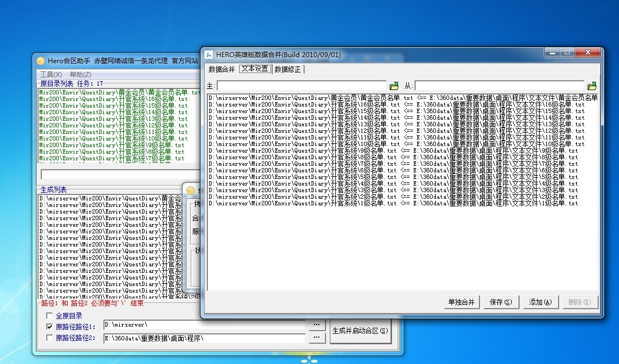Click the folder browse icon beside the 从 field
Image resolution: width=619 pixels, height=364 pixels.
(592, 86)
